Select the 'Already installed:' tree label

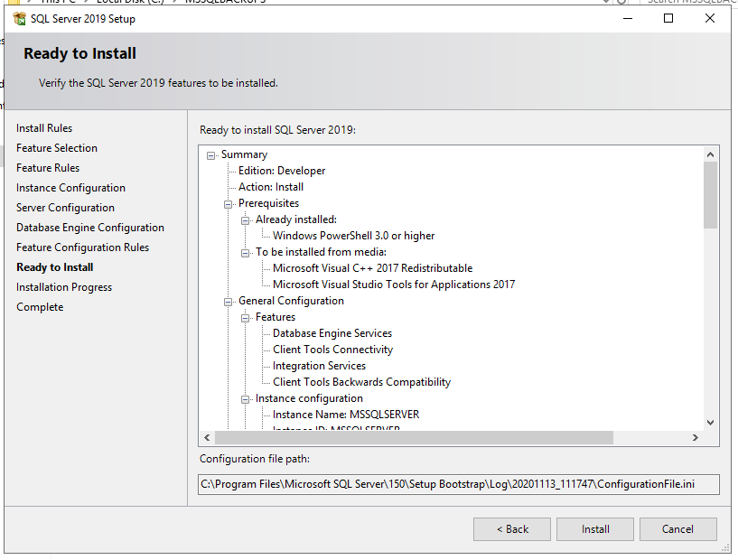[x=296, y=219]
